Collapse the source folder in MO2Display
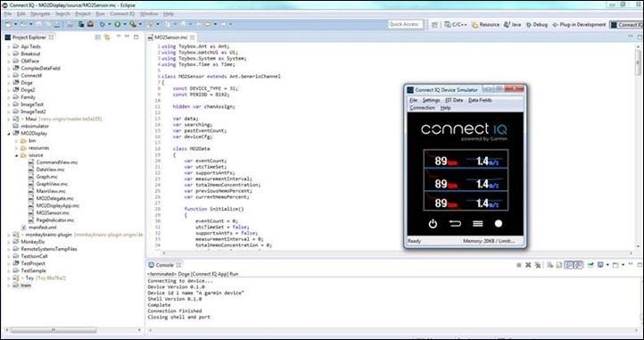The image size is (644, 340). click(16, 155)
